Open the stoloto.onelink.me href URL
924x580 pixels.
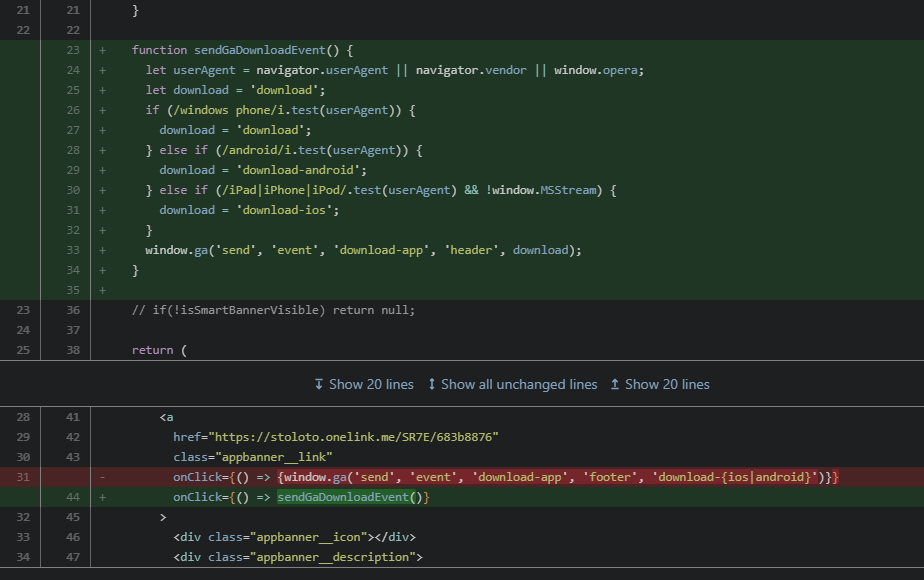pos(353,437)
